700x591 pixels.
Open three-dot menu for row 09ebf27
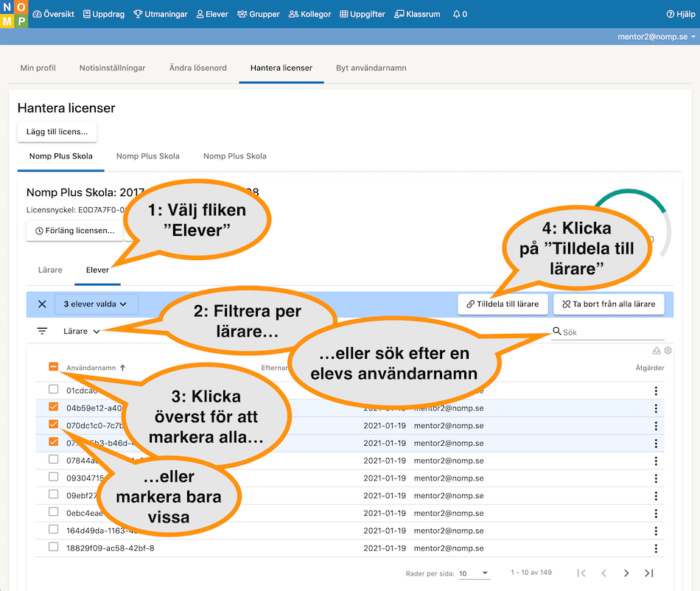tap(656, 496)
